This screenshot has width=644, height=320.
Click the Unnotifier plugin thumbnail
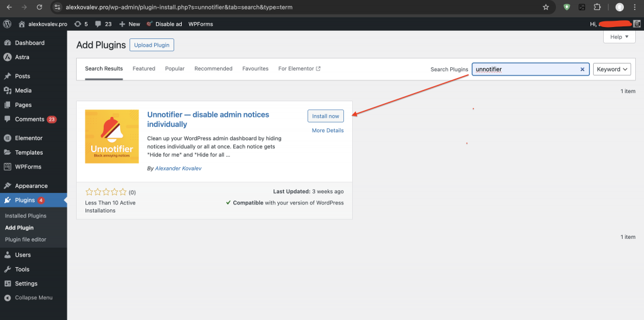(112, 136)
